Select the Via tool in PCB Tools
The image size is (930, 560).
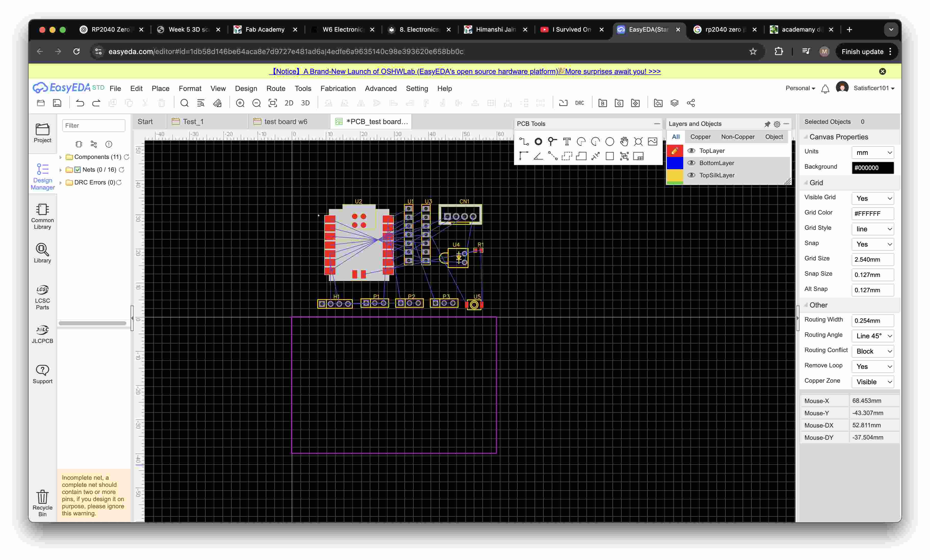pos(552,142)
